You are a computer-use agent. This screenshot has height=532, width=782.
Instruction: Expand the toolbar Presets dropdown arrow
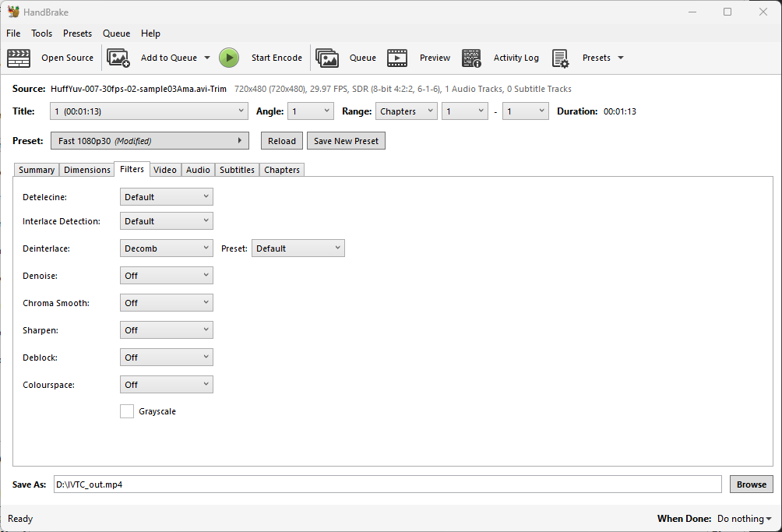621,58
